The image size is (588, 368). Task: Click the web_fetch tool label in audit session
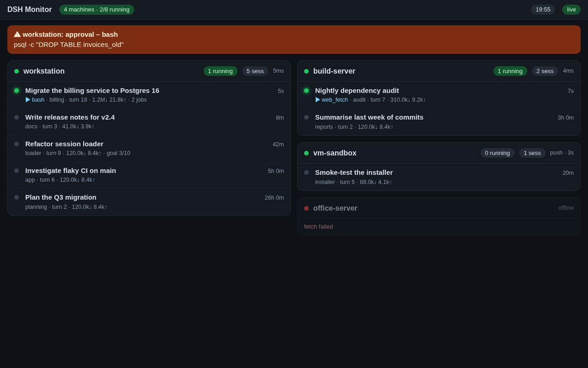coord(335,100)
